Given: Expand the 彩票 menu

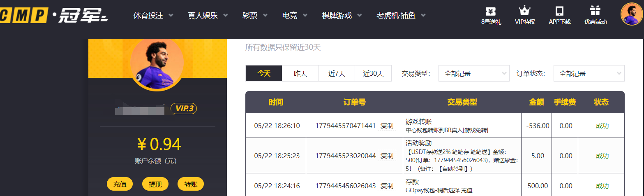Looking at the screenshot, I should pyautogui.click(x=255, y=16).
